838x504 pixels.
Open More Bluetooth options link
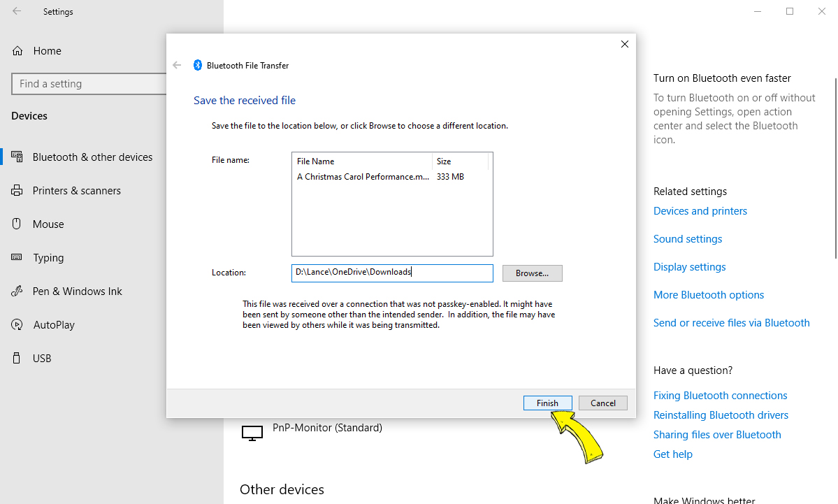coord(709,295)
